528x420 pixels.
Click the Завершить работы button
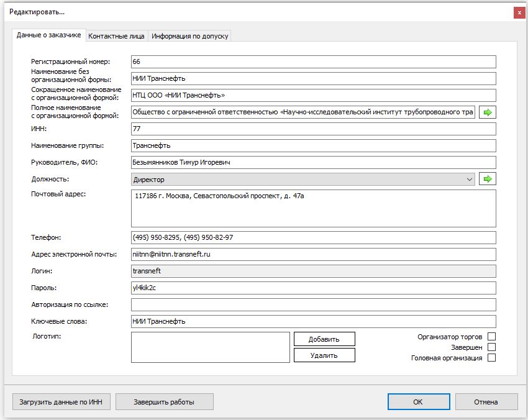tap(165, 402)
